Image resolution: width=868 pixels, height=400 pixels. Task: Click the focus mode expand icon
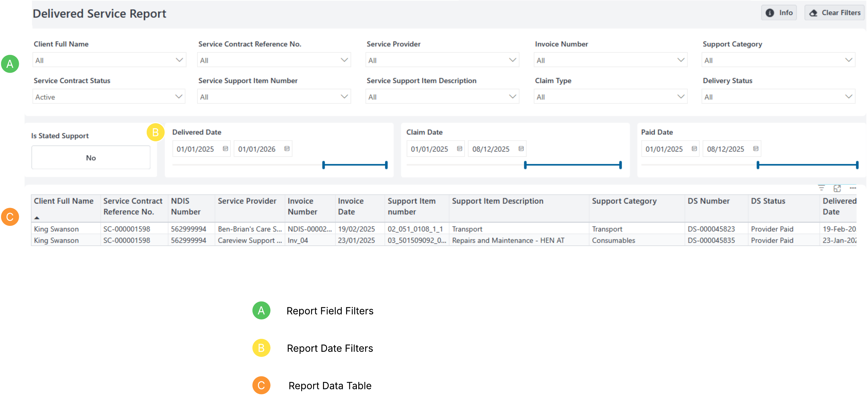[837, 188]
